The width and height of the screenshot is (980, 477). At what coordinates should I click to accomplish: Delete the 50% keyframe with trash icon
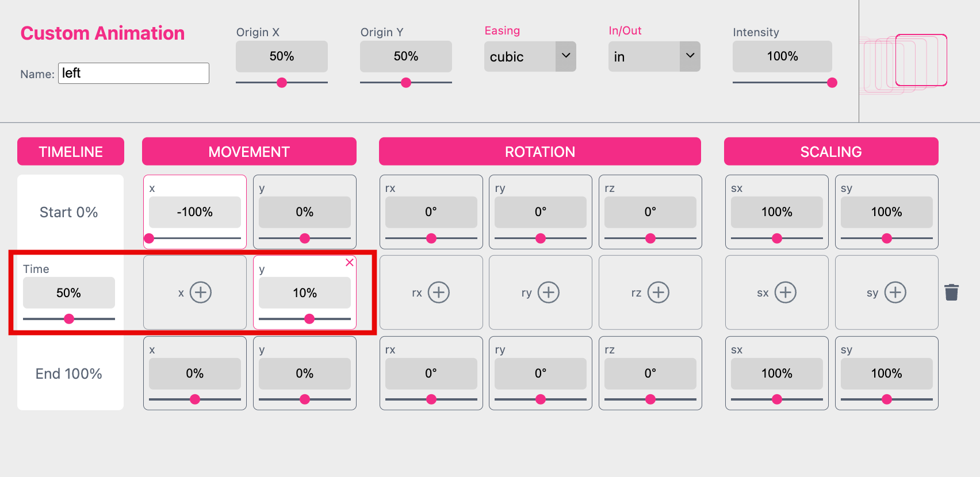(x=951, y=293)
